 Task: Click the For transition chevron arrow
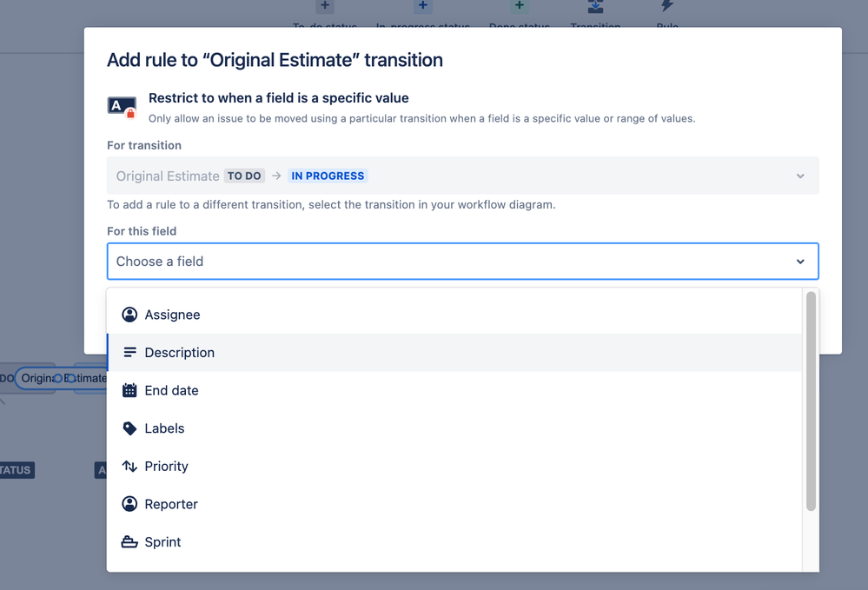point(800,176)
